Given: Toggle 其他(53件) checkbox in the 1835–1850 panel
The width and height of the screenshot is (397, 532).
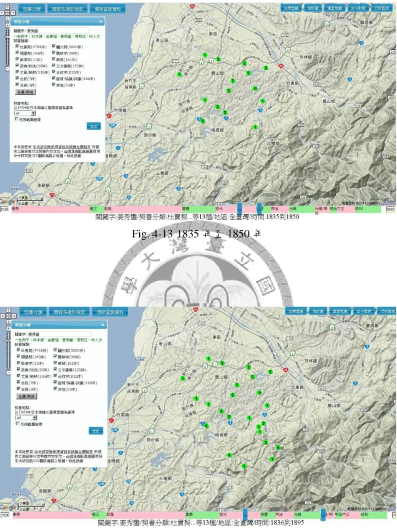Looking at the screenshot, I should pos(54,84).
